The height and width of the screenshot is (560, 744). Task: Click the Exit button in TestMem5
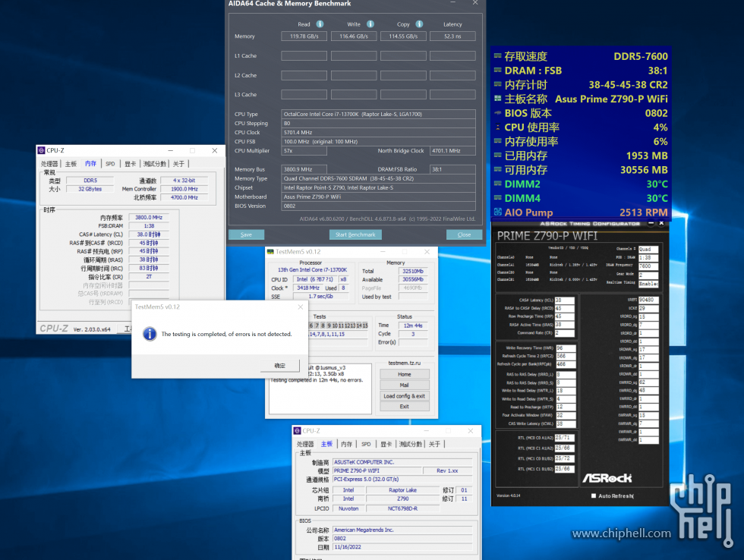click(x=404, y=407)
